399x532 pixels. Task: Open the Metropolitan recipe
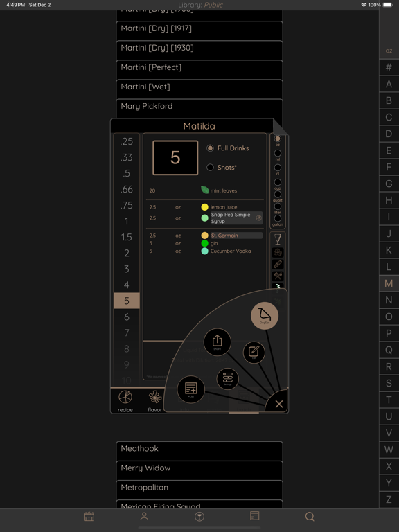click(199, 490)
